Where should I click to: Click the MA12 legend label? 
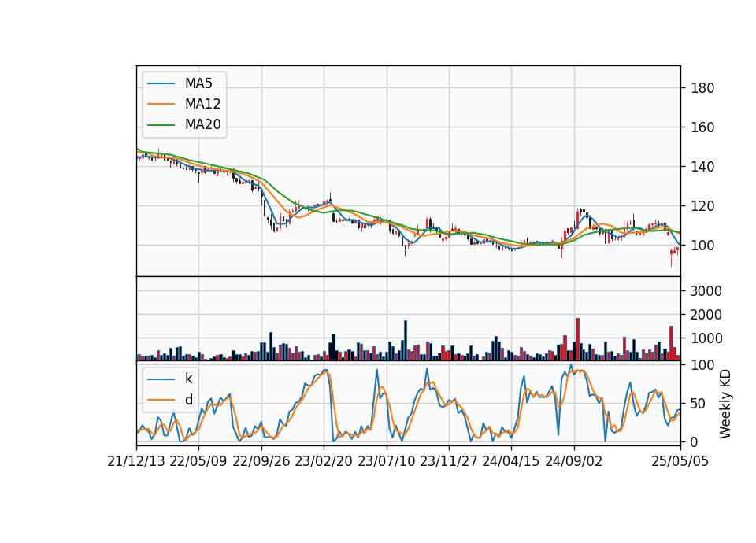(202, 104)
